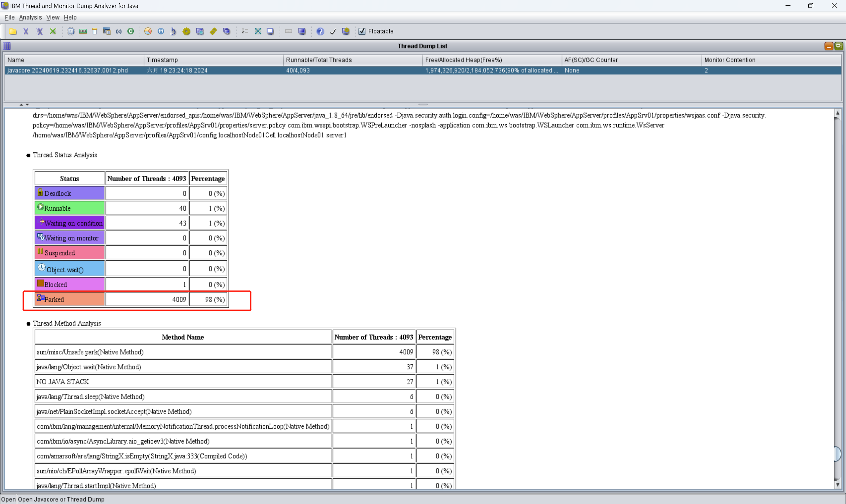
Task: Click the screen-with-magnifier toolbar icon
Action: (x=200, y=31)
